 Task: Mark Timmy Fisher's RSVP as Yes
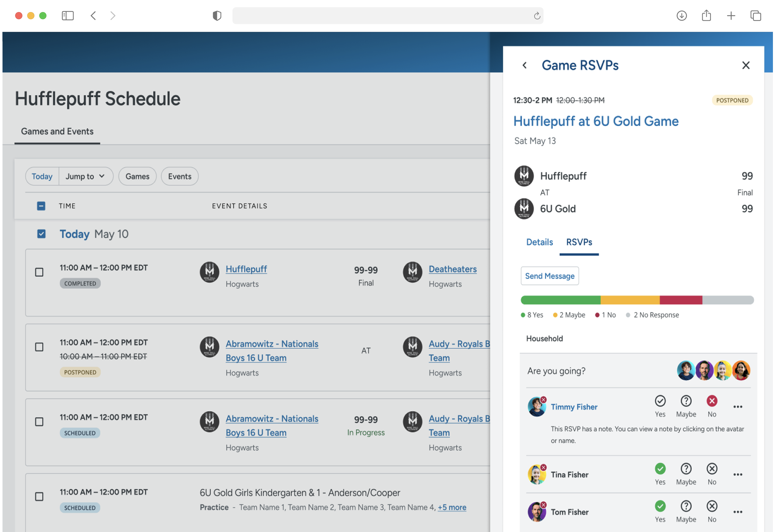tap(660, 401)
